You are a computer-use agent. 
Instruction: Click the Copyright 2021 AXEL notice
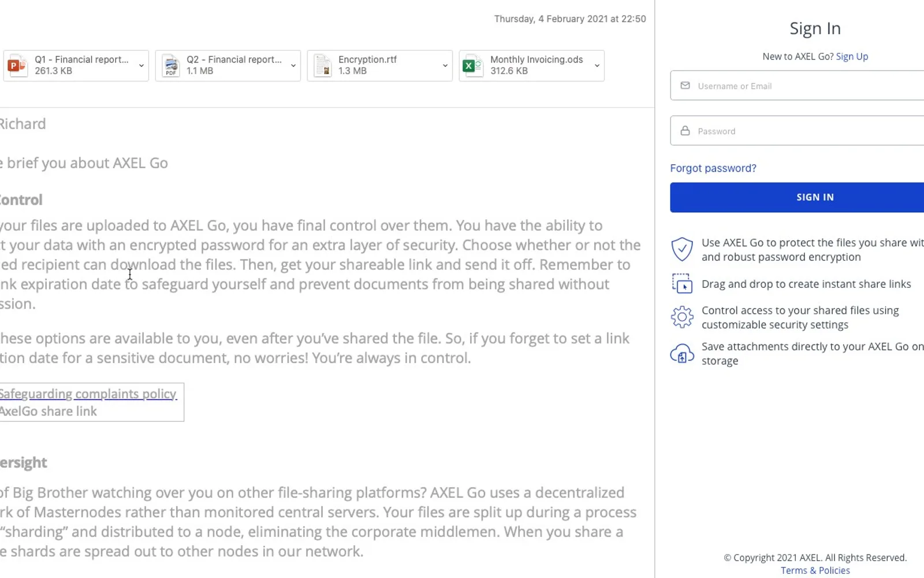815,558
